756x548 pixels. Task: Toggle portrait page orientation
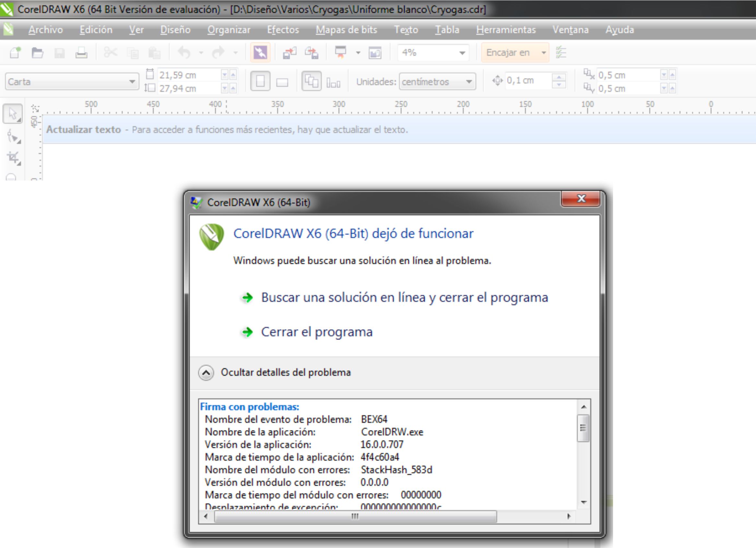pyautogui.click(x=260, y=81)
